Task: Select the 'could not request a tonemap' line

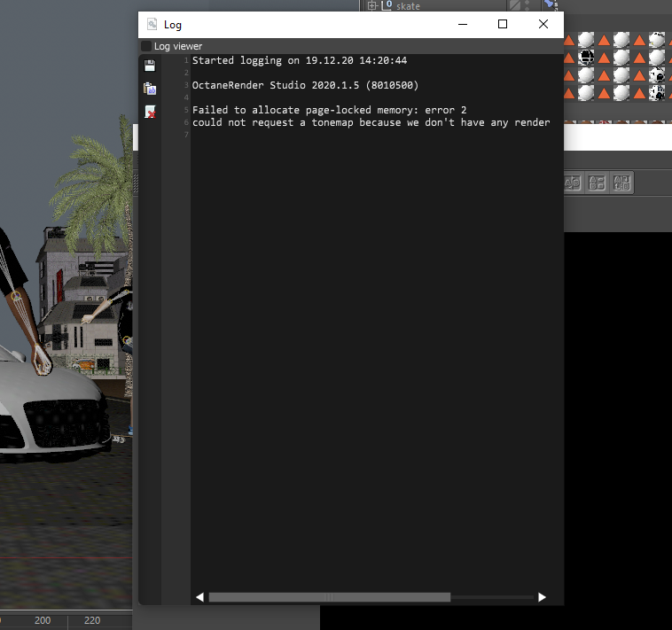Action: [x=371, y=122]
